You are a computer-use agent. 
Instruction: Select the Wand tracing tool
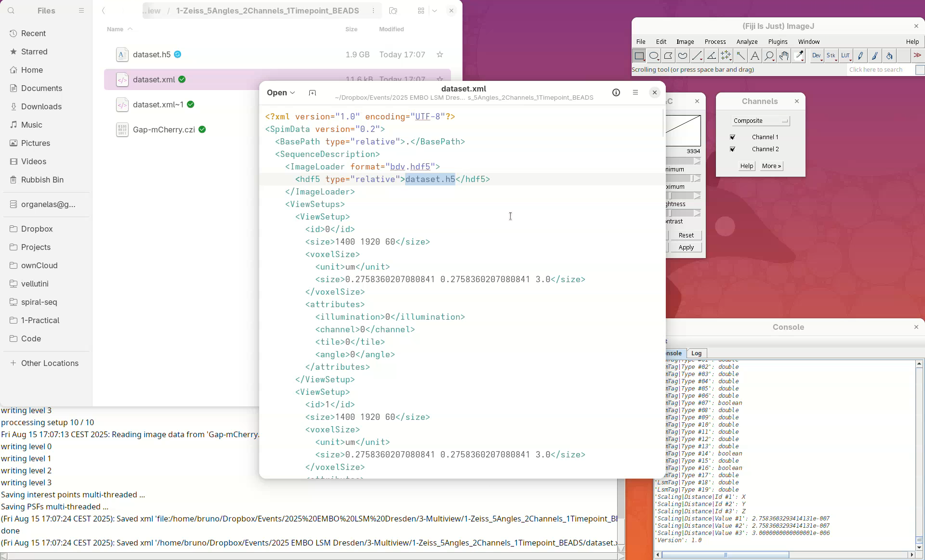point(740,56)
